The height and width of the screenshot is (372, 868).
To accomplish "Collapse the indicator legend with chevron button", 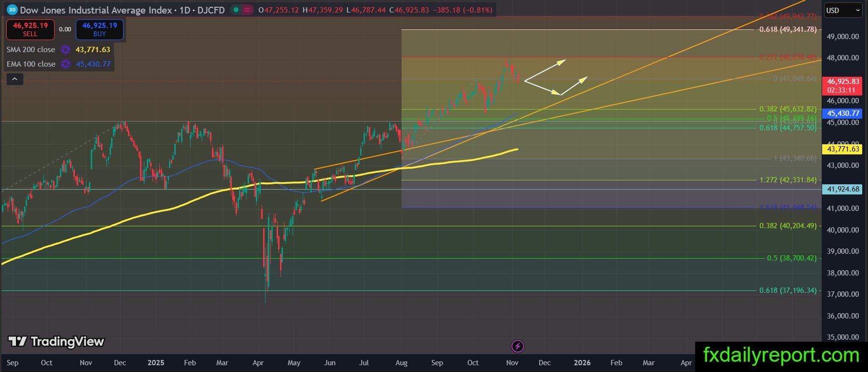I will 14,79.
